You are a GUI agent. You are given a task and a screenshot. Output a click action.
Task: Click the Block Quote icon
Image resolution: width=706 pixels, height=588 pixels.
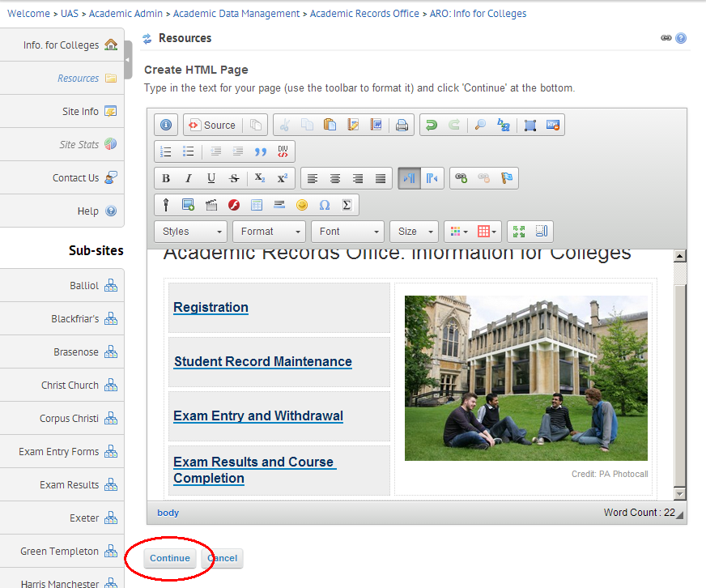tap(260, 151)
